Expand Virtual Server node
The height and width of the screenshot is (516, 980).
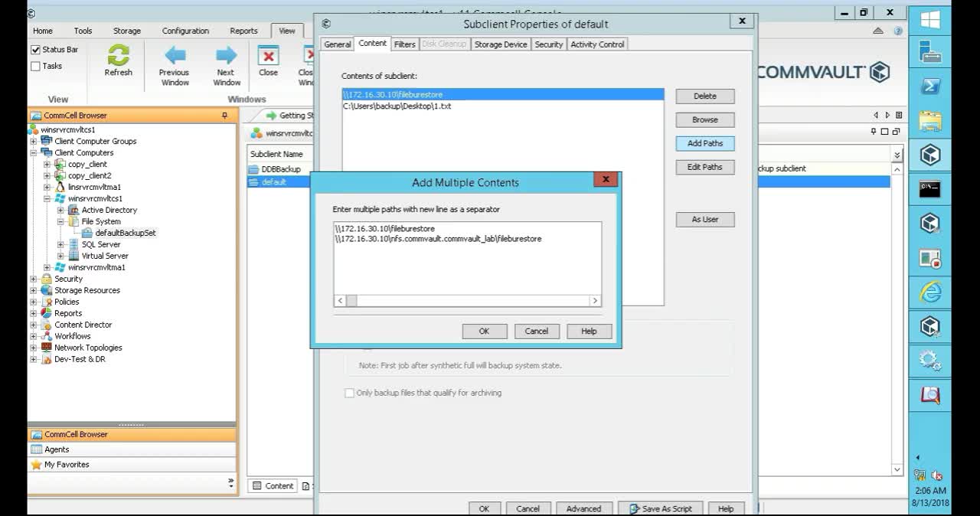click(x=60, y=256)
